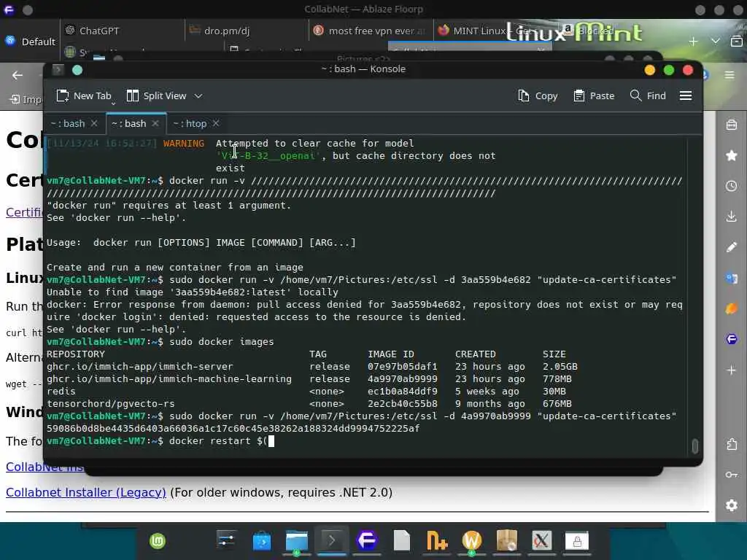This screenshot has width=747, height=560.
Task: Click the Split View toolbar button
Action: tap(156, 96)
